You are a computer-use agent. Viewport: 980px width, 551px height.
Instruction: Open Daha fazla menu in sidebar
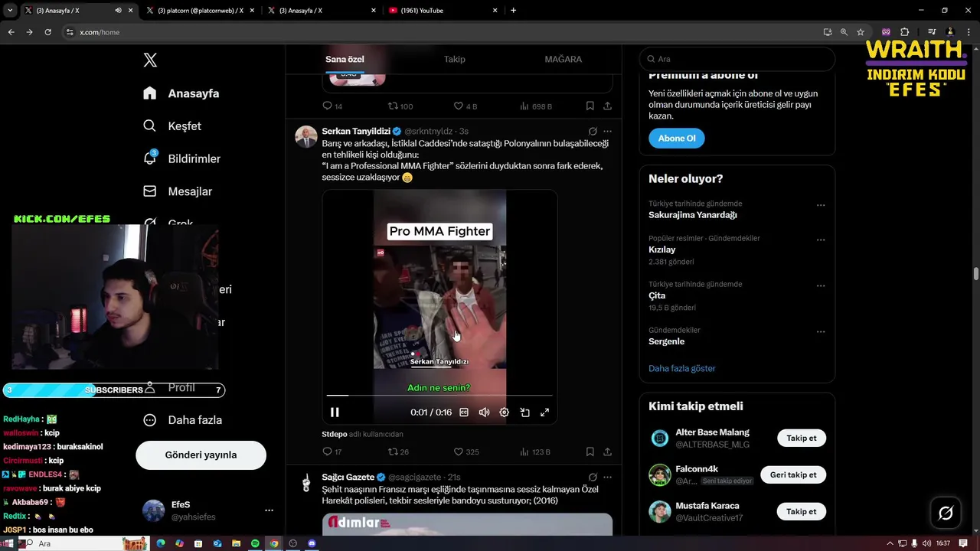point(183,420)
